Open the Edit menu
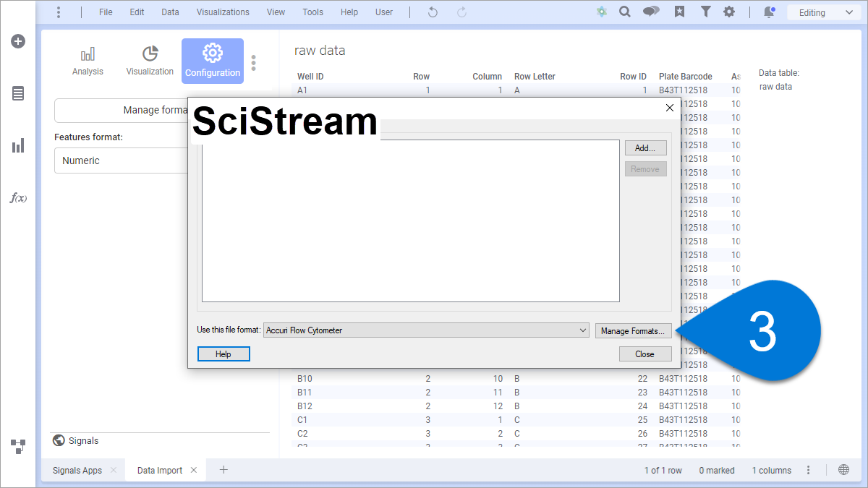Viewport: 868px width, 488px height. pos(137,12)
